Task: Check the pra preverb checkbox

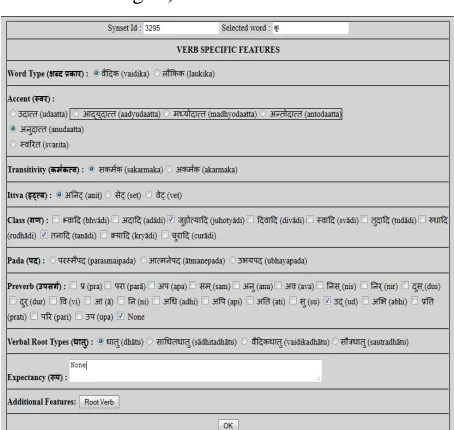Action: pyautogui.click(x=73, y=285)
